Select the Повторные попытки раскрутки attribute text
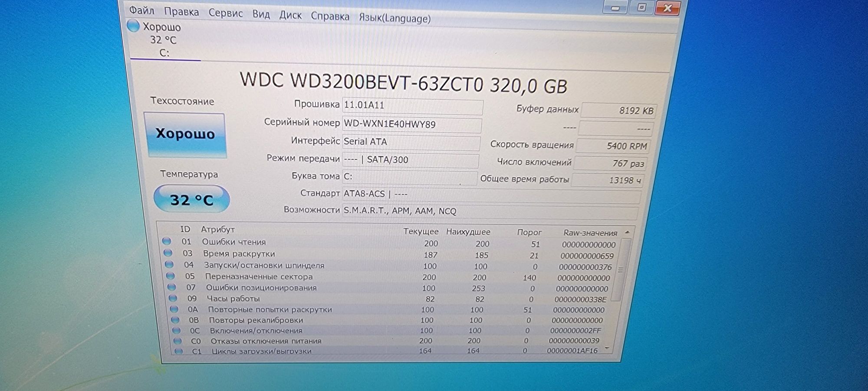Image resolution: width=868 pixels, height=391 pixels. [x=270, y=309]
